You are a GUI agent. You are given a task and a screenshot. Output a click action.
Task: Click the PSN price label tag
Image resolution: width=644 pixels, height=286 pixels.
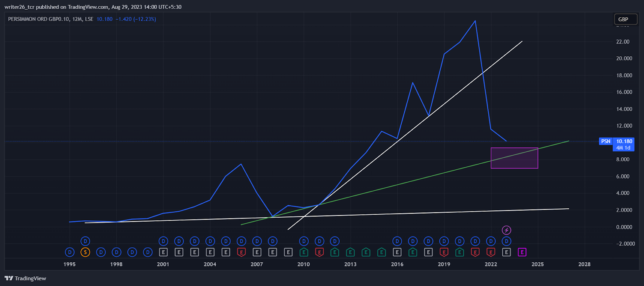(x=606, y=141)
